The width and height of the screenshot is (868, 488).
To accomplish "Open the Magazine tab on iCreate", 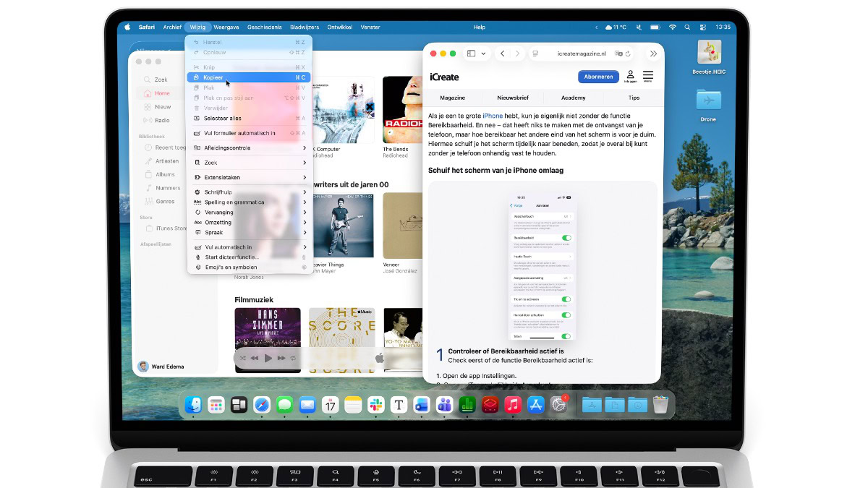I will tap(453, 98).
